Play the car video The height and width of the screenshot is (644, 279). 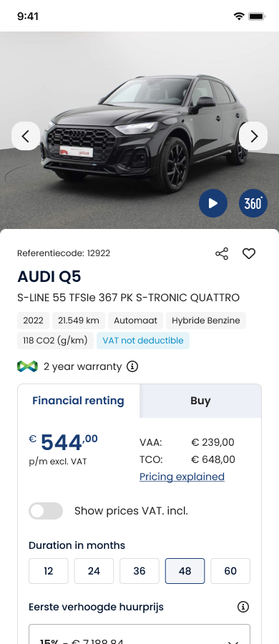tap(213, 203)
